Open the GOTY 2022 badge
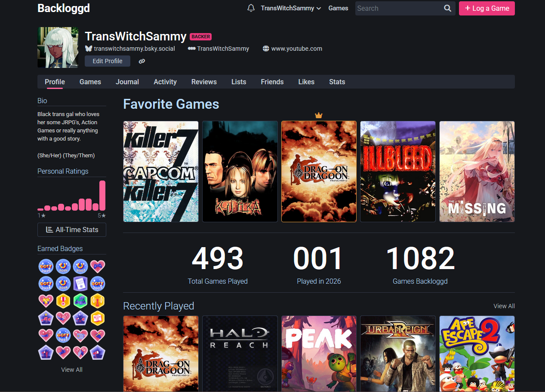Image resolution: width=545 pixels, height=392 pixels. click(x=63, y=335)
